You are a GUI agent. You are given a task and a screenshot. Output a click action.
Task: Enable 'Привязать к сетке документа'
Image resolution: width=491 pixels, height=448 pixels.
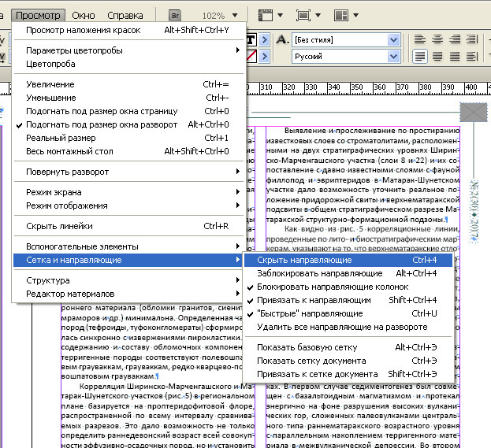[348, 375]
